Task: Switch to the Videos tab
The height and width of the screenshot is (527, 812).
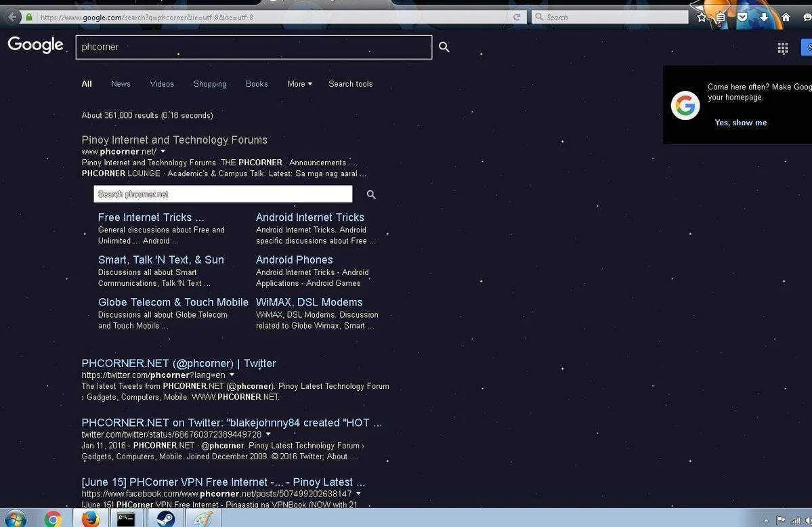Action: 162,84
